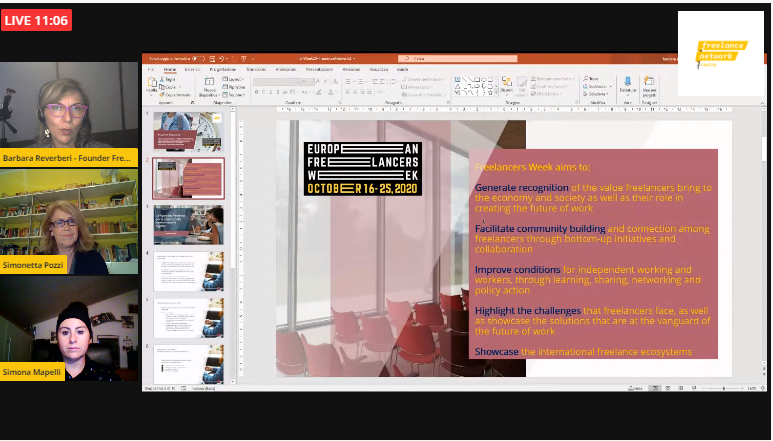Switch to reading view in status bar
The height and width of the screenshot is (441, 773).
click(681, 388)
